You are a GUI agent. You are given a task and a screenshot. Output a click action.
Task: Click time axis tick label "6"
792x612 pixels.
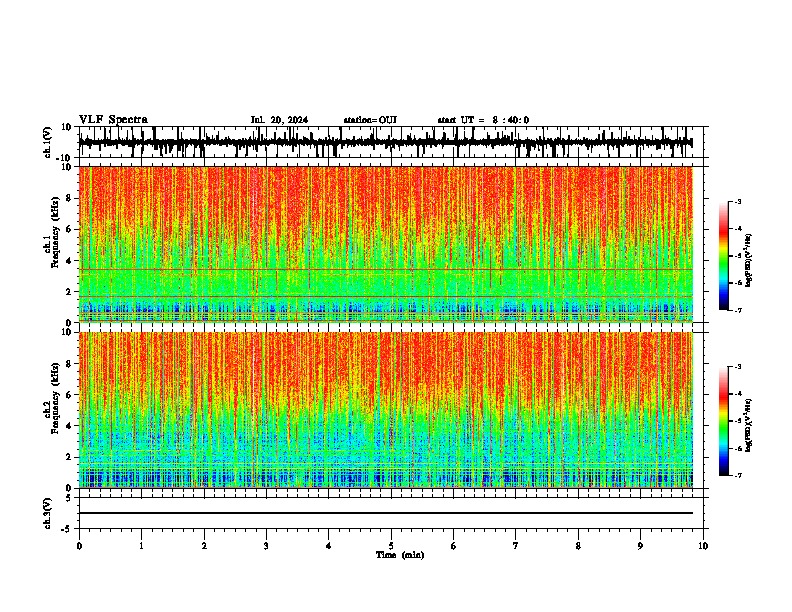[454, 546]
